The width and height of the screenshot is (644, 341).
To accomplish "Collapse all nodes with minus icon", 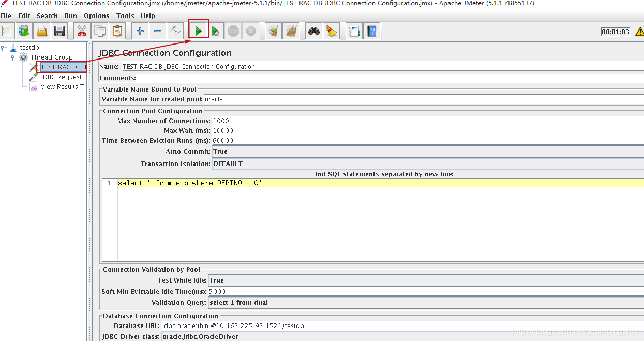I will (158, 31).
